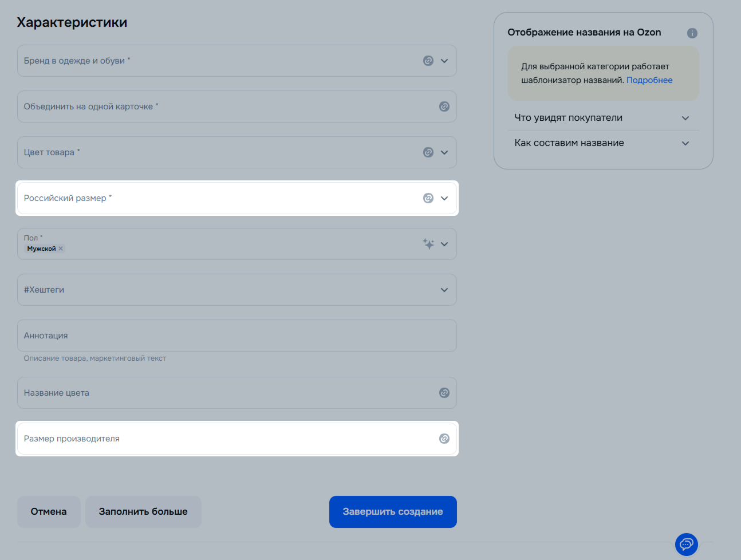Open the Российский размер dropdown arrow
The width and height of the screenshot is (741, 560).
[444, 198]
